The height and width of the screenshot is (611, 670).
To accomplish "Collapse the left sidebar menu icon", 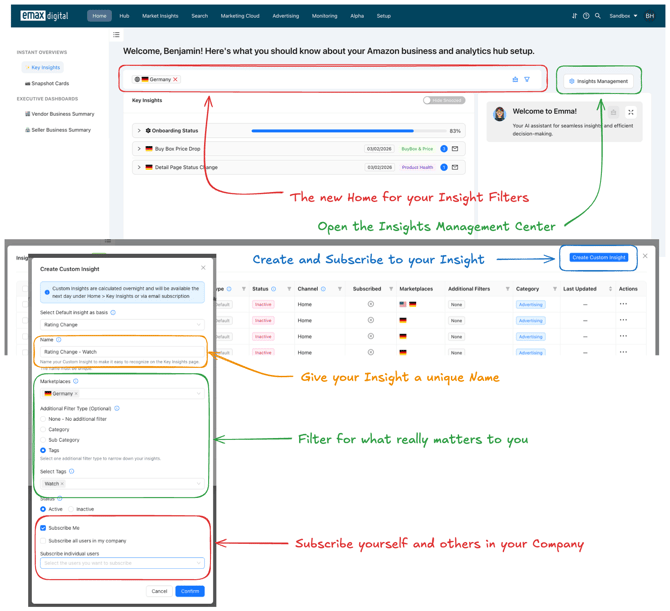I will point(116,35).
